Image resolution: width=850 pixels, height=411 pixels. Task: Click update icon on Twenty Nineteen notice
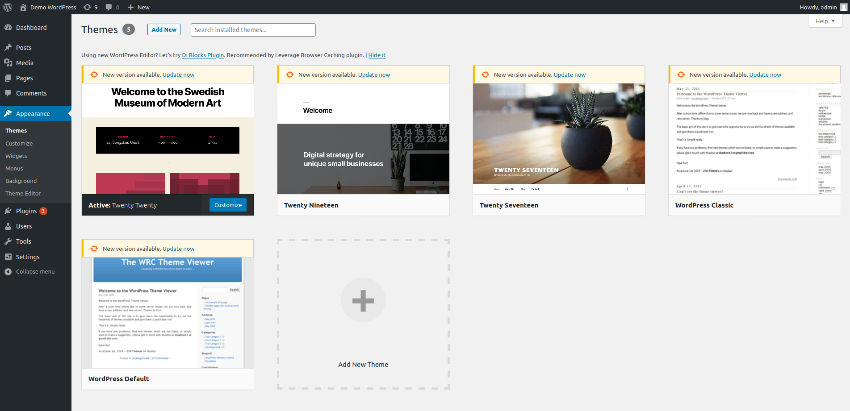(x=289, y=75)
